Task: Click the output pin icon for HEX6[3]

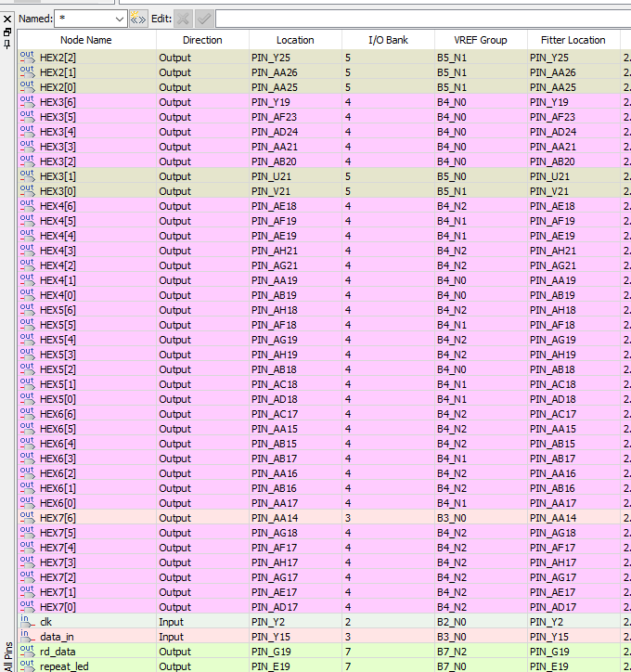Action: (x=28, y=459)
